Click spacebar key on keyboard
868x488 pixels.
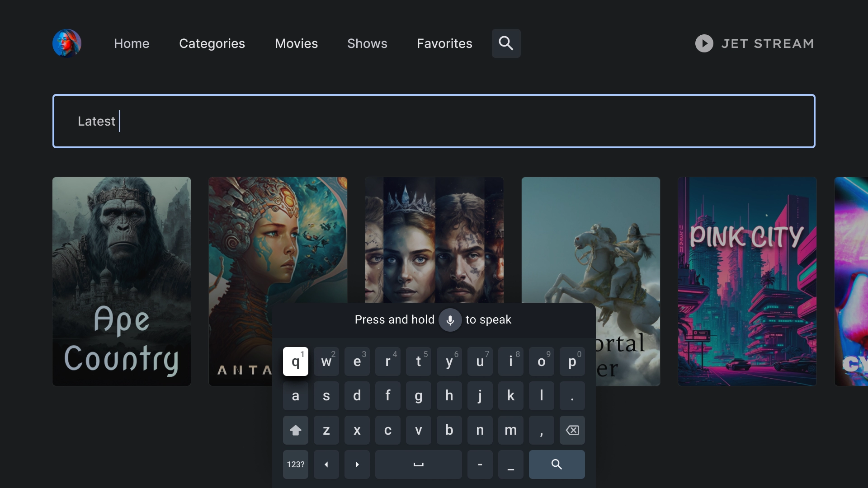[x=418, y=464]
